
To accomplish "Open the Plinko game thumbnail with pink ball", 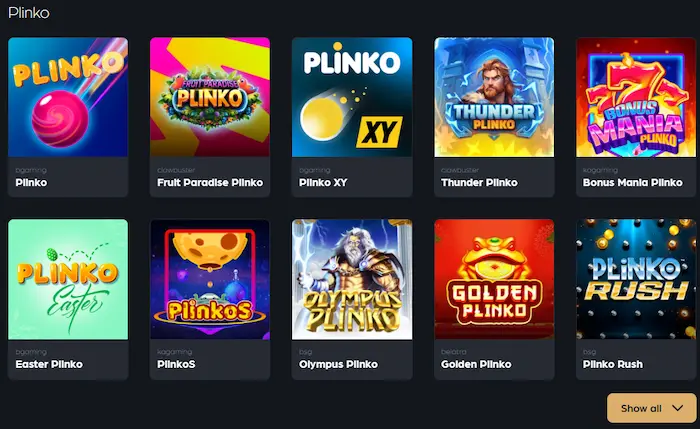I will (68, 97).
